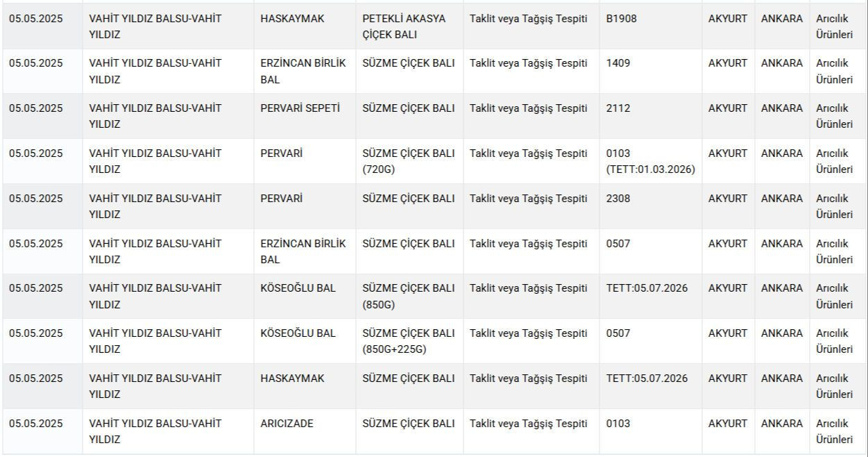Click Arıcılık Ürünleri in the 1409 row

coord(834,71)
